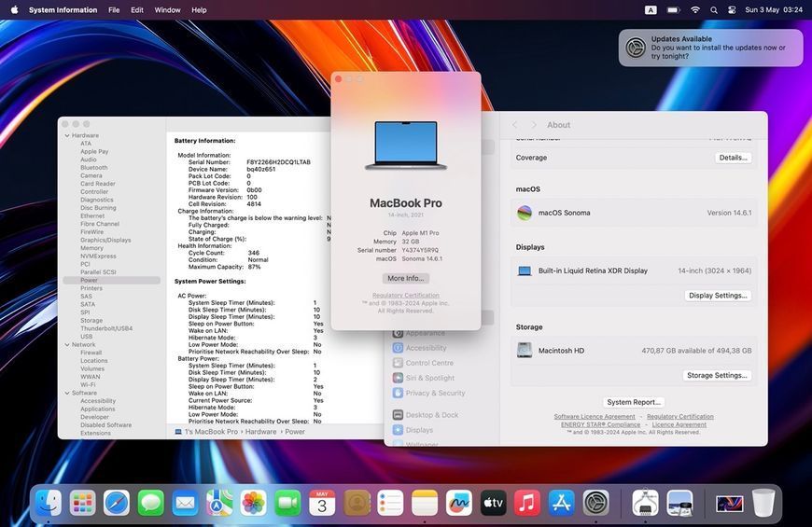Open Freeform from the Dock
The image size is (812, 527).
pos(459,503)
